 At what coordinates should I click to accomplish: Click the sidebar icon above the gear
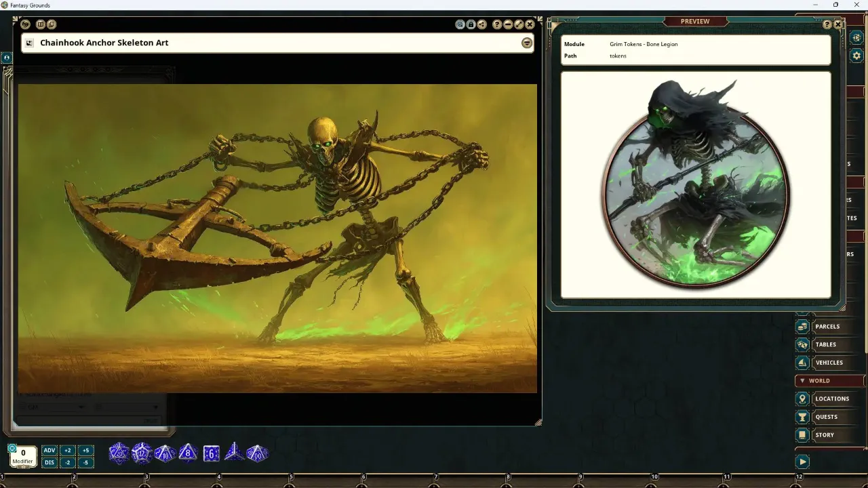[x=856, y=38]
